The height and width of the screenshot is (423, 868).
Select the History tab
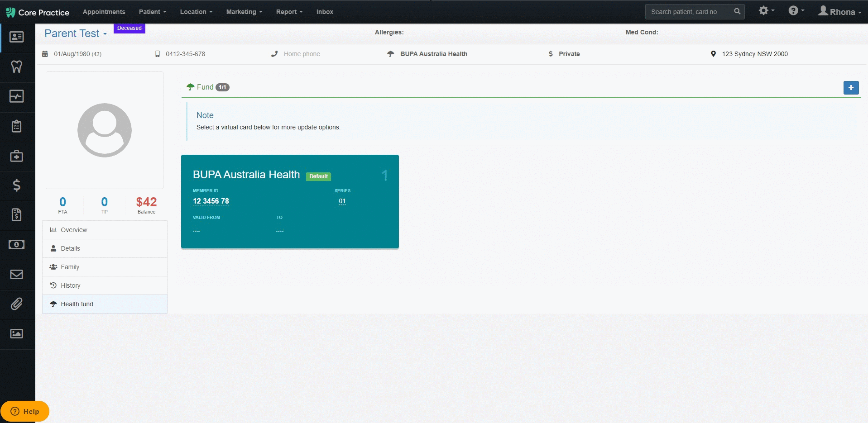point(105,285)
